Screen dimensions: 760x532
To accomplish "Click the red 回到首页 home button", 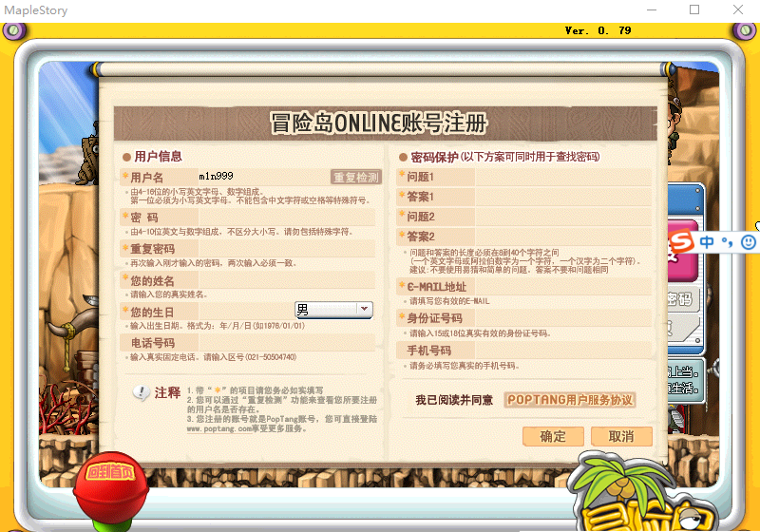I will [110, 487].
